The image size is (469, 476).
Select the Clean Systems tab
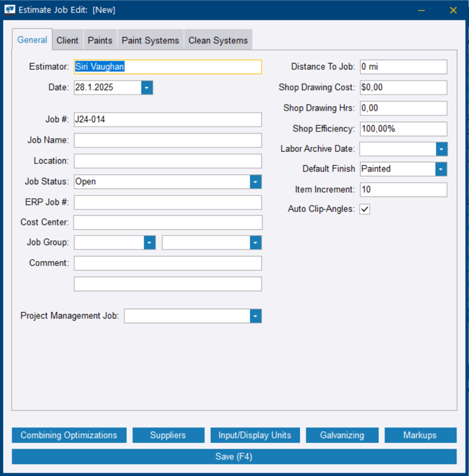tap(218, 40)
